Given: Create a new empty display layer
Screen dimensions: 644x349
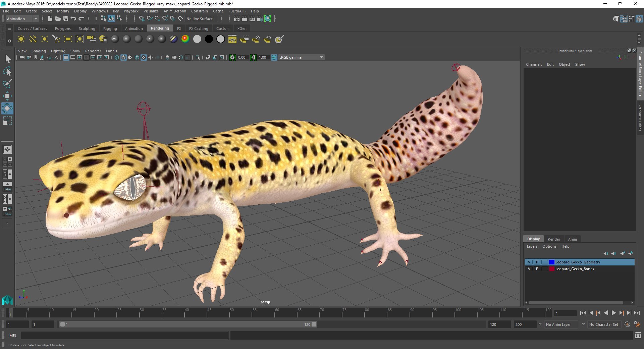Looking at the screenshot, I should tap(623, 253).
